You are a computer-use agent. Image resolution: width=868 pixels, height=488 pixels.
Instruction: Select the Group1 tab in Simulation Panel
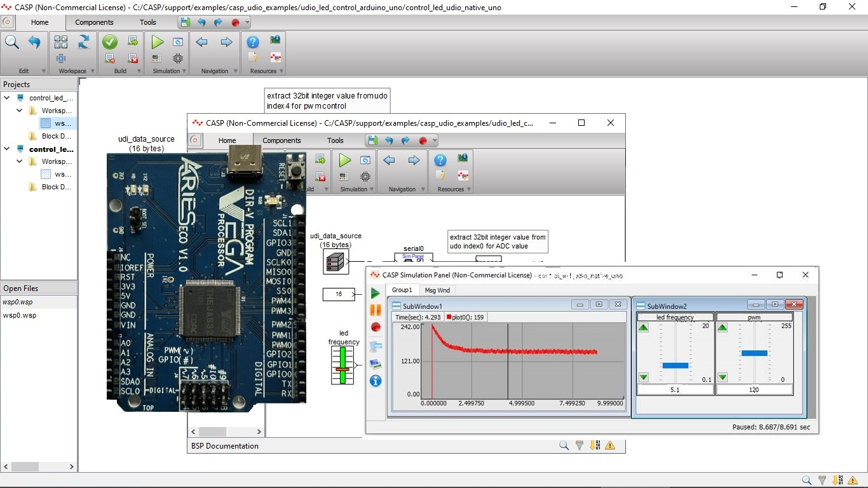pyautogui.click(x=402, y=290)
